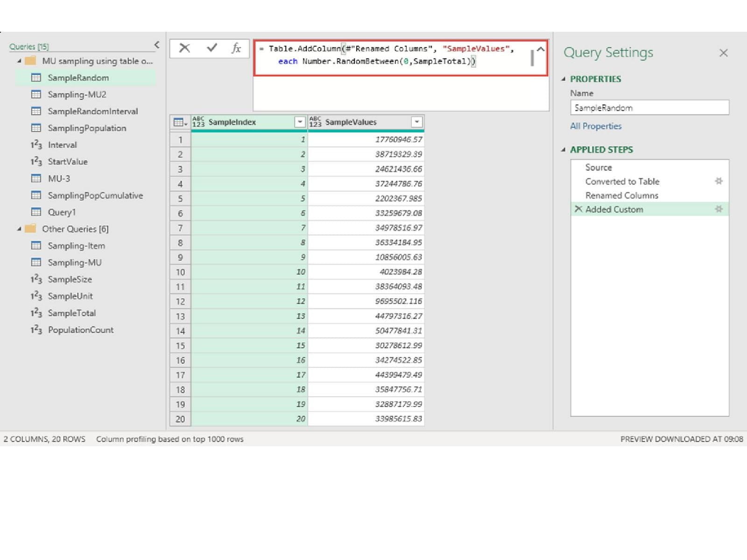The height and width of the screenshot is (560, 747).
Task: Collapse the MU sampling query folder
Action: click(19, 61)
